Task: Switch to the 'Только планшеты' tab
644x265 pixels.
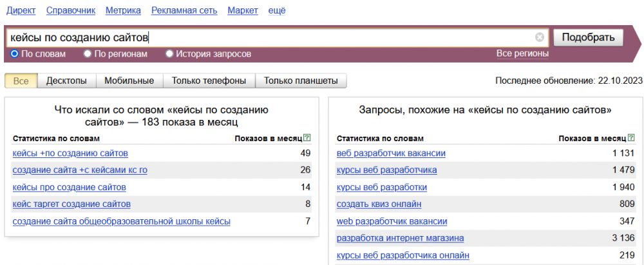Action: pyautogui.click(x=301, y=81)
